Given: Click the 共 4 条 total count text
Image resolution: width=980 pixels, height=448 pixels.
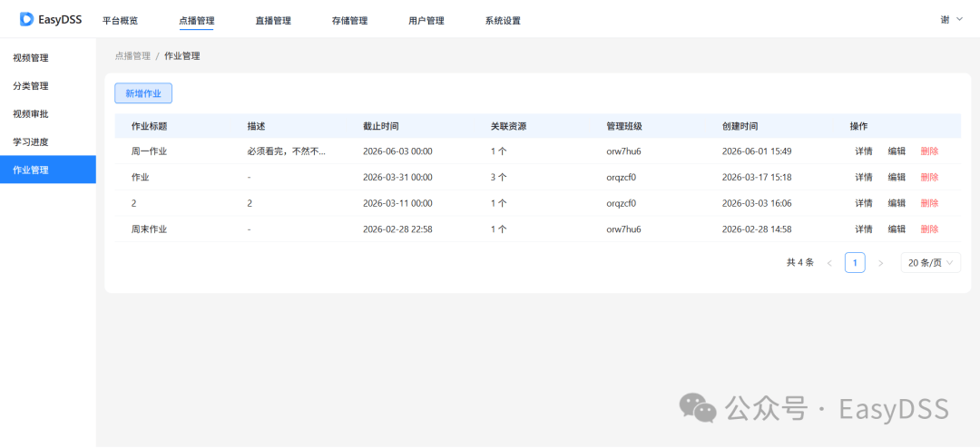Looking at the screenshot, I should tap(800, 263).
